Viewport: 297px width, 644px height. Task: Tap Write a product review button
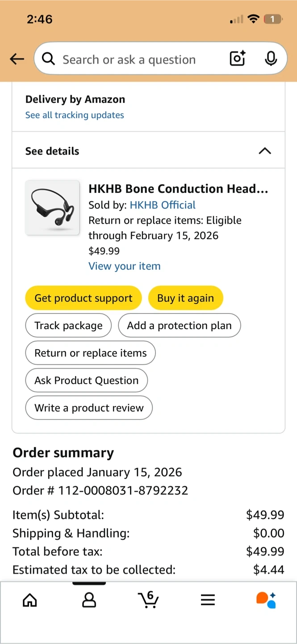[89, 408]
